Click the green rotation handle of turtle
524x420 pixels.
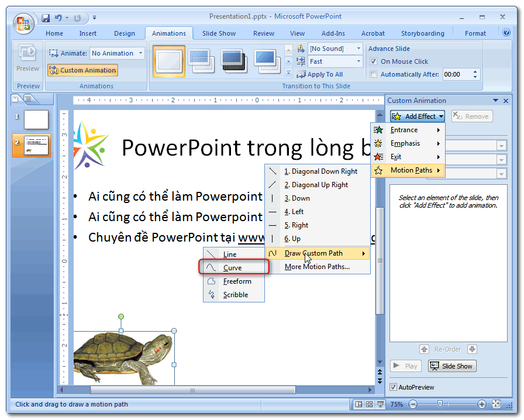point(121,316)
